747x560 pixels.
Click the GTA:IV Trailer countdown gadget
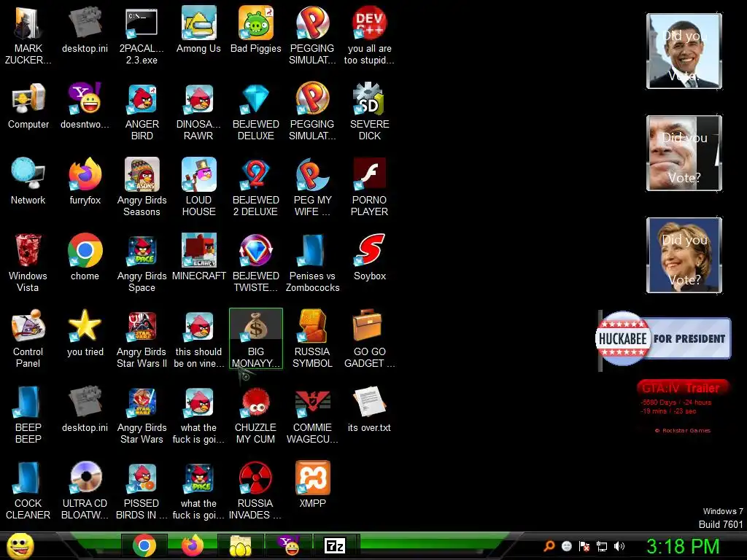coord(683,407)
